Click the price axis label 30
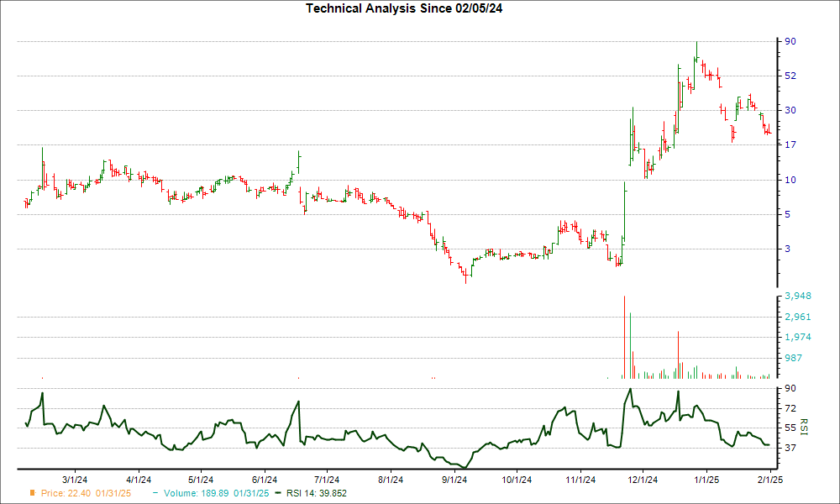 790,110
